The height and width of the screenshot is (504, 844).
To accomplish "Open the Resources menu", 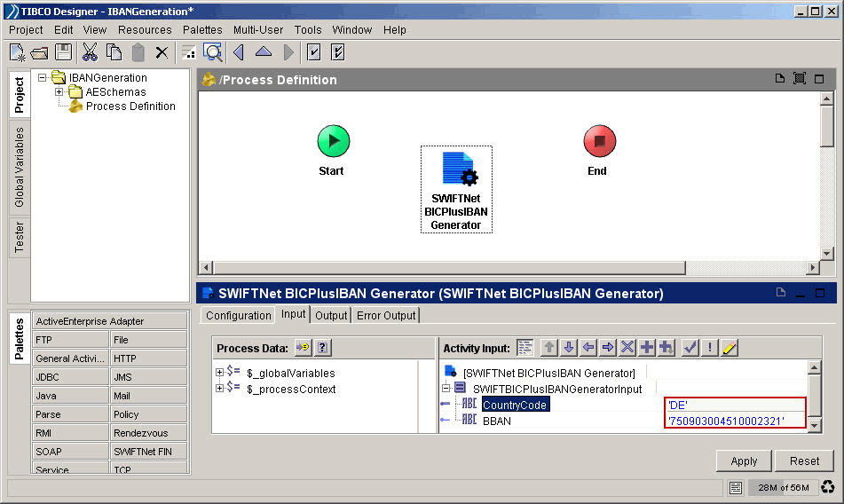I will 145,29.
